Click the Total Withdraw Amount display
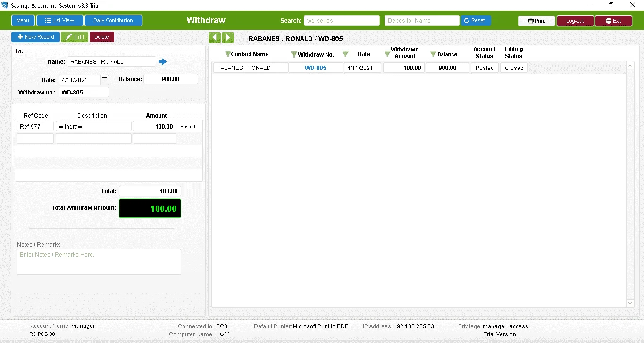 [x=150, y=208]
